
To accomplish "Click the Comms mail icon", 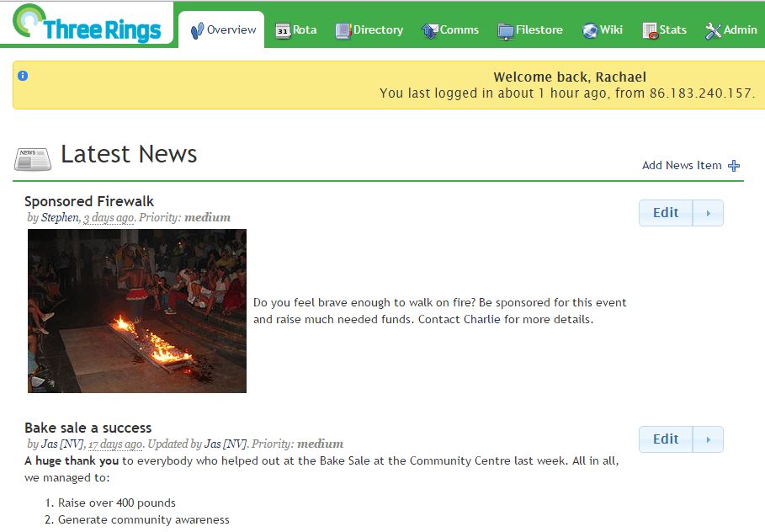I will tap(430, 31).
